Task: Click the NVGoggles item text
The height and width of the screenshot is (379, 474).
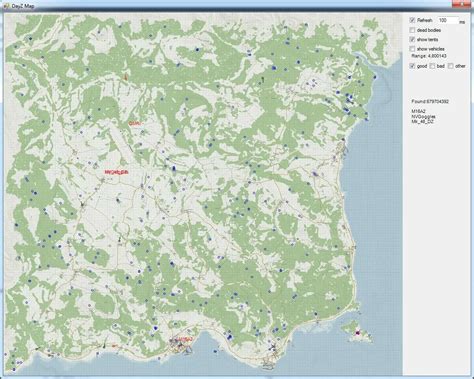Action: click(423, 117)
